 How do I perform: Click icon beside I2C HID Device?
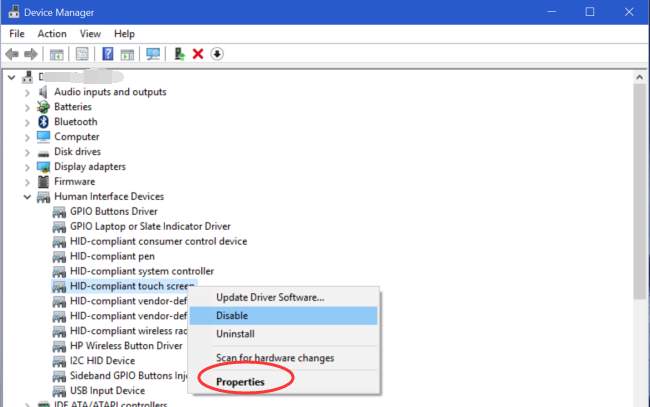pyautogui.click(x=59, y=361)
